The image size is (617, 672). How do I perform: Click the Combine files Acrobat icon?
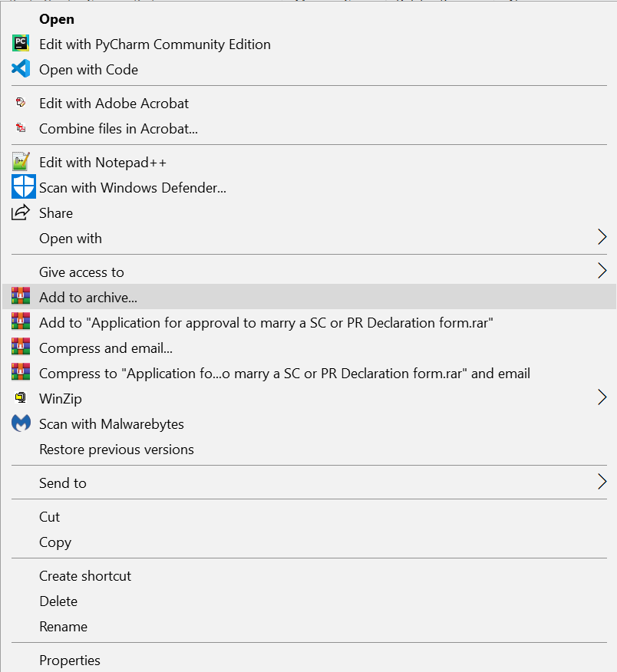(21, 128)
